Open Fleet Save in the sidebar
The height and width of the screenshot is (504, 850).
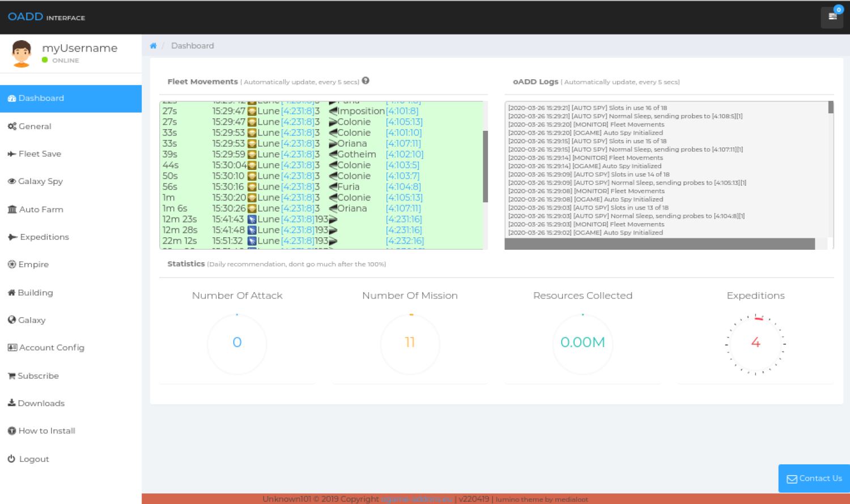pos(40,154)
